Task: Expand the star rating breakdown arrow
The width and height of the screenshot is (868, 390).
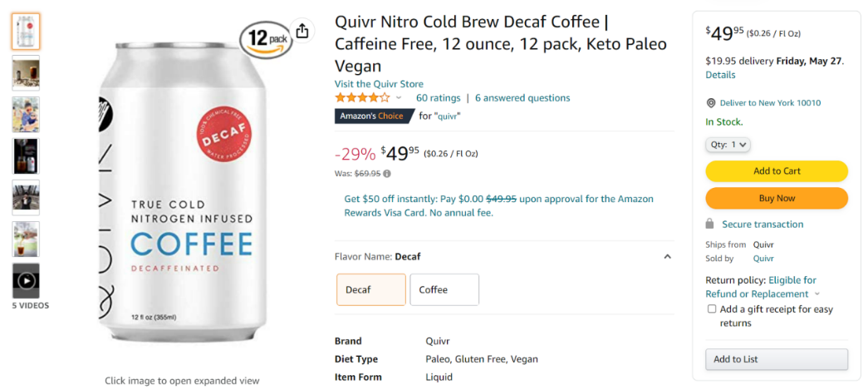Action: pyautogui.click(x=399, y=98)
